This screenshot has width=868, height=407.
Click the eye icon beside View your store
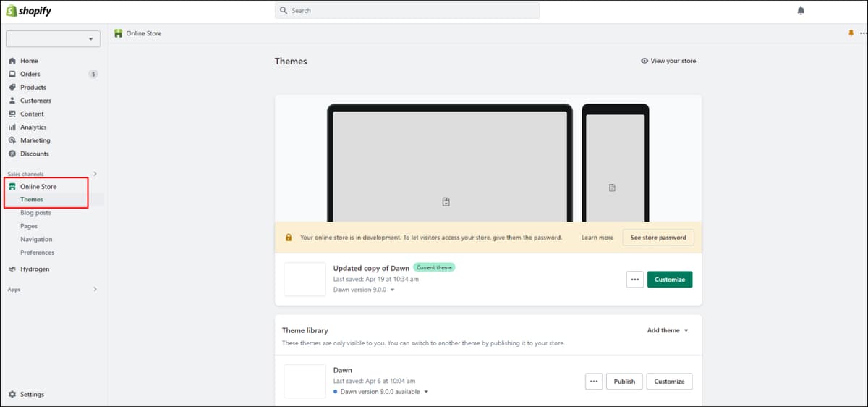(x=644, y=61)
